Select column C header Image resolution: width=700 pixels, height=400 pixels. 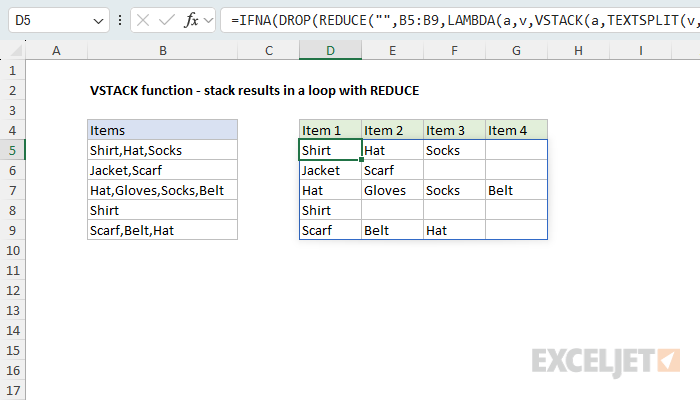click(269, 51)
